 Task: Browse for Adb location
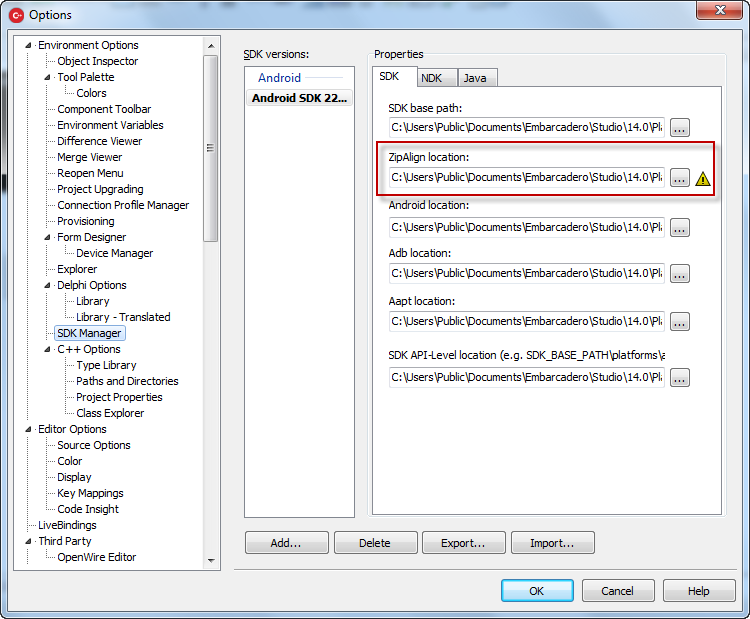coord(679,274)
